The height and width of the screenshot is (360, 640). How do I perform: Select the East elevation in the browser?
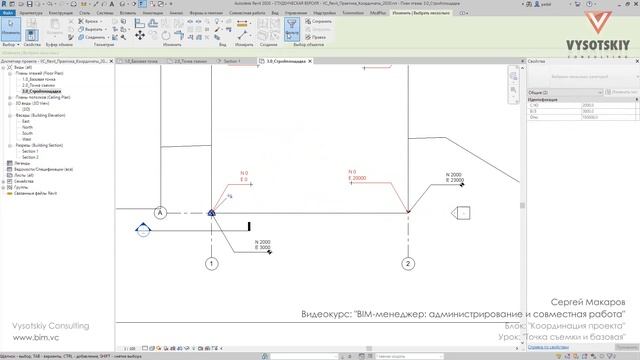tap(26, 121)
